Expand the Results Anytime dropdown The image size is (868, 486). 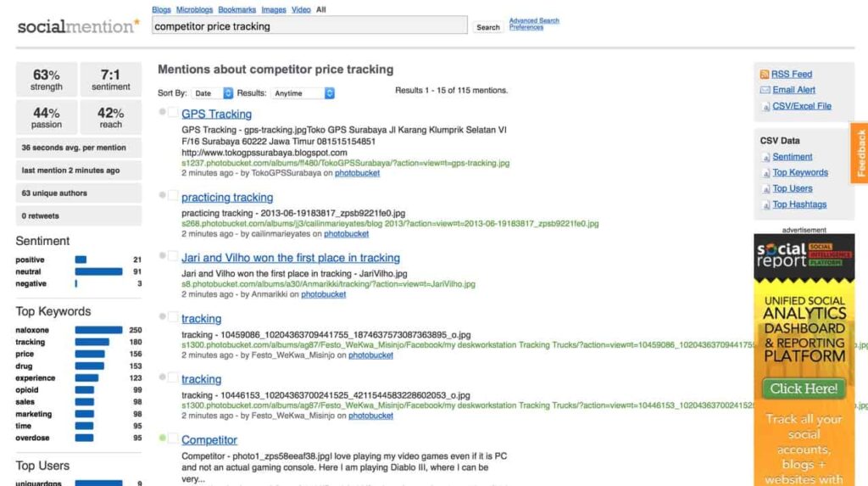(x=303, y=93)
